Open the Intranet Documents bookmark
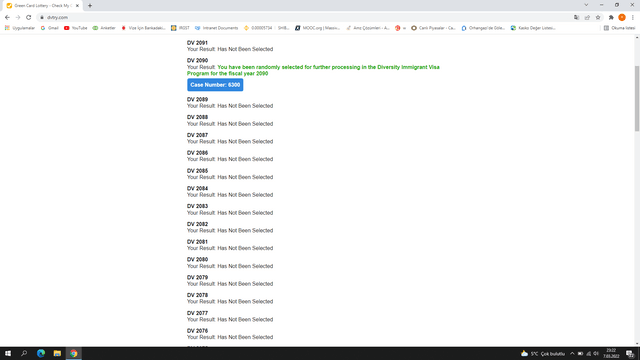 (x=216, y=28)
